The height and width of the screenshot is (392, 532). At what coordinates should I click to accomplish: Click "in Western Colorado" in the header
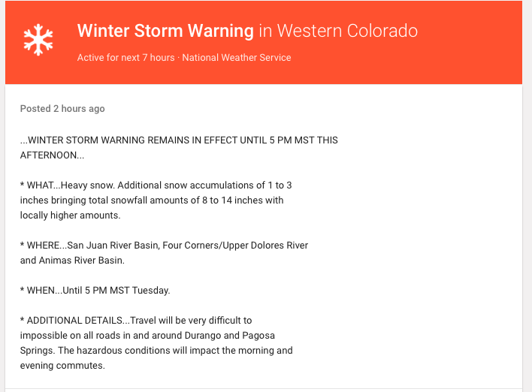[338, 32]
